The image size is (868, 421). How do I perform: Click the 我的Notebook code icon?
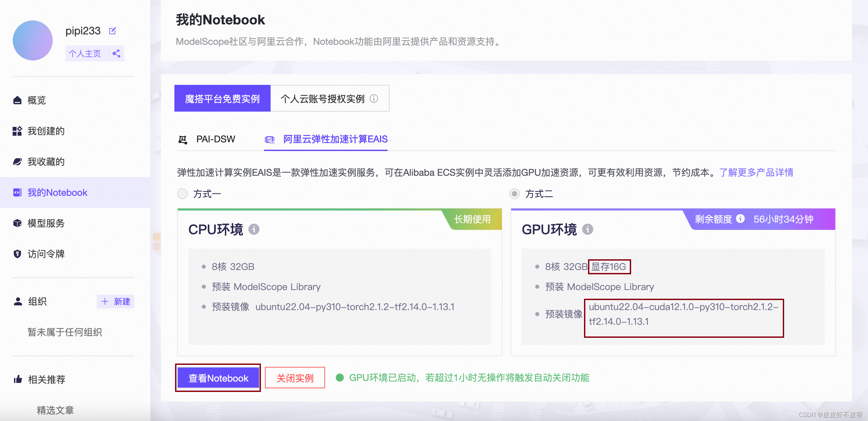point(17,192)
